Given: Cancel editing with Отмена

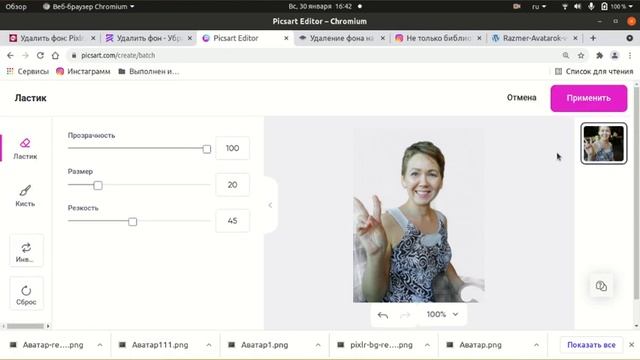Looking at the screenshot, I should point(521,98).
